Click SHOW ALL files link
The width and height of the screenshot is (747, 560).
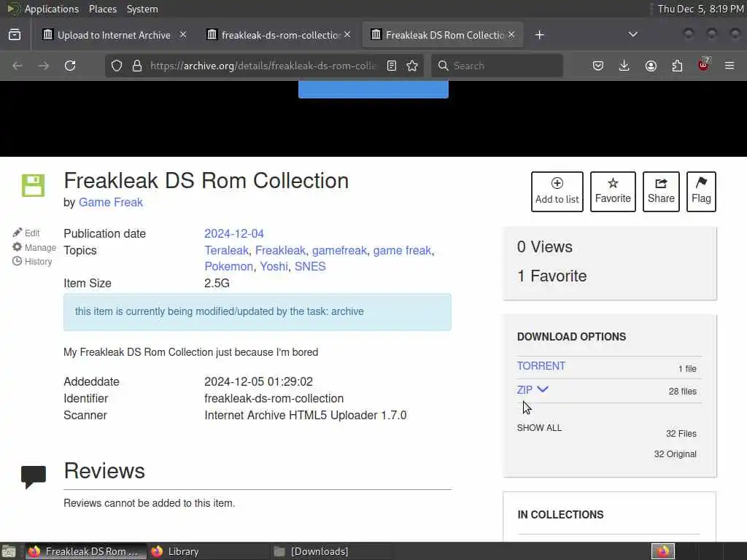[x=539, y=428]
